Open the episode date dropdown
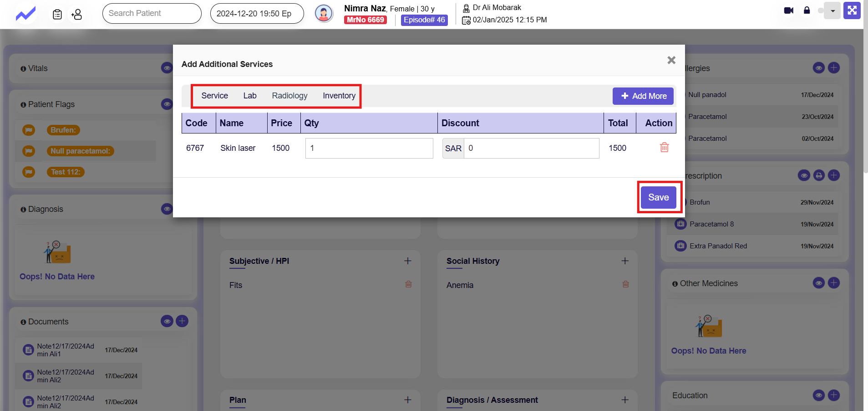Viewport: 868px width, 411px height. 257,14
